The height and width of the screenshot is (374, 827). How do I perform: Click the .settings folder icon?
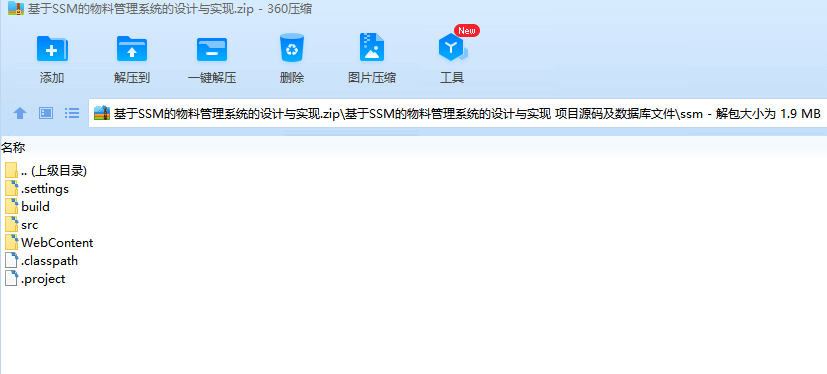[x=12, y=188]
